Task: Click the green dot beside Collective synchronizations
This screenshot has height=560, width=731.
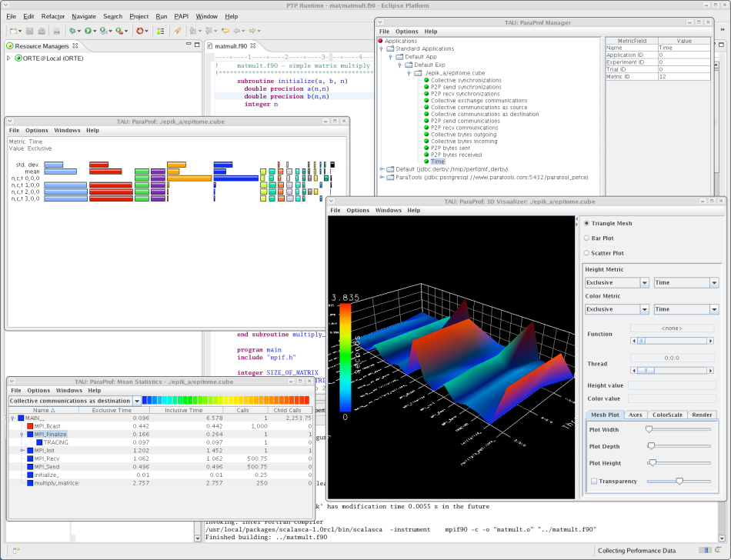Action: coord(426,80)
